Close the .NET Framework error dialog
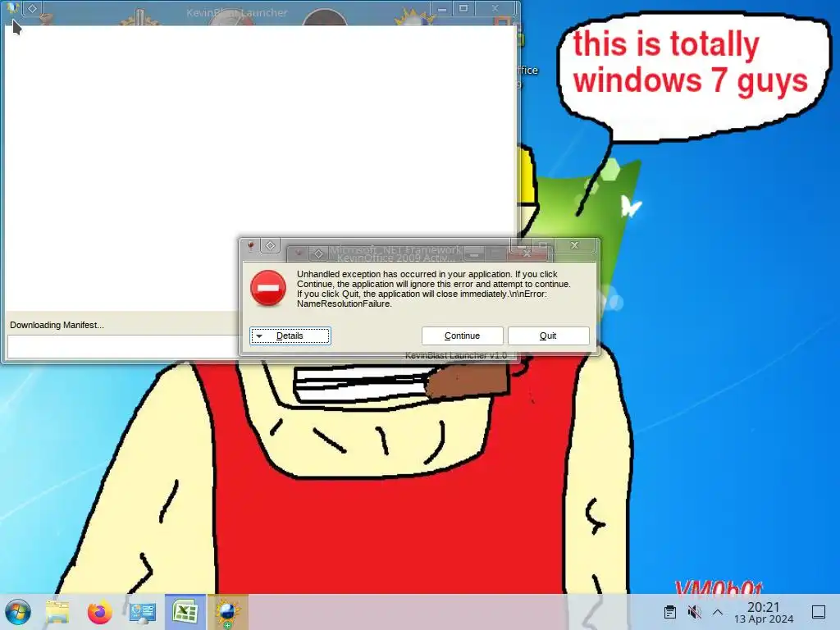The height and width of the screenshot is (630, 840). 574,245
